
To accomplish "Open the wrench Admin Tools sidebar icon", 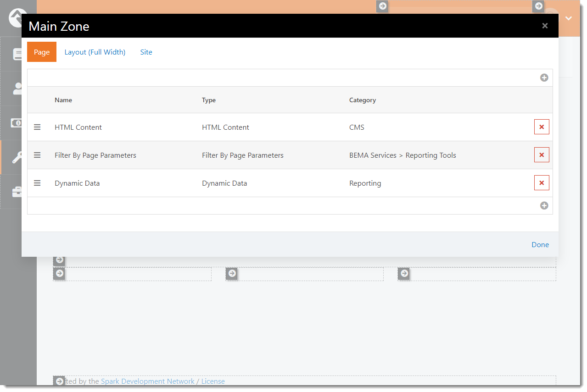I will pyautogui.click(x=18, y=157).
